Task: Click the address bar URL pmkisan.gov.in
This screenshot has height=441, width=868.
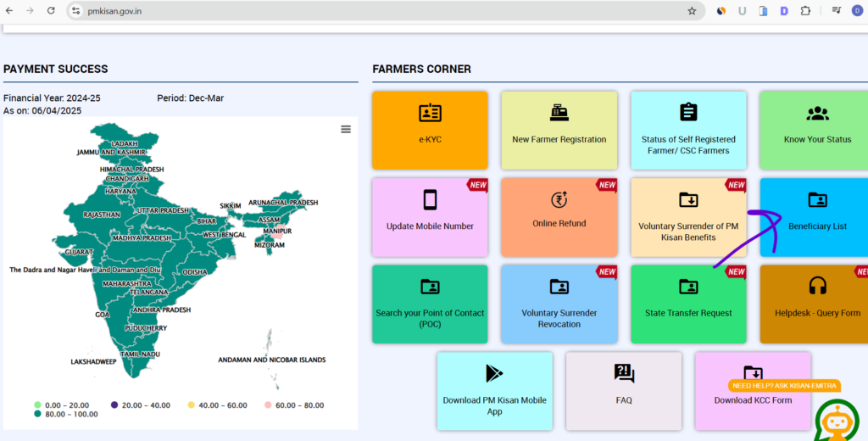Action: point(114,10)
